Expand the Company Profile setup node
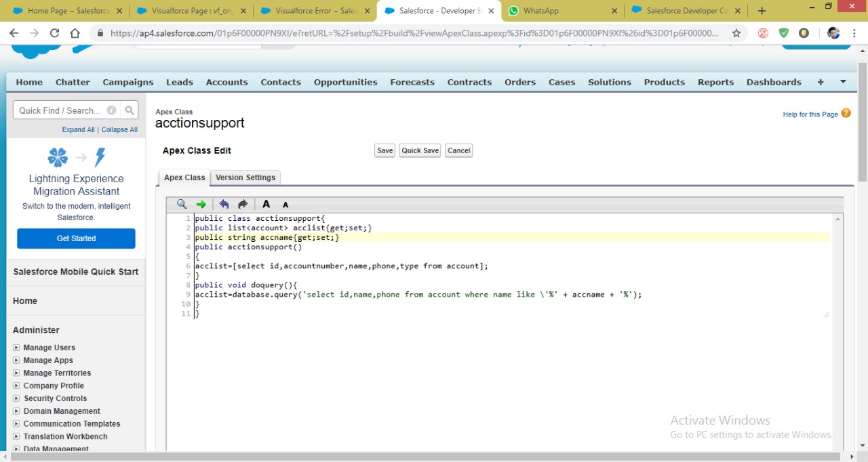Viewport: 868px width, 462px height. pyautogui.click(x=16, y=385)
